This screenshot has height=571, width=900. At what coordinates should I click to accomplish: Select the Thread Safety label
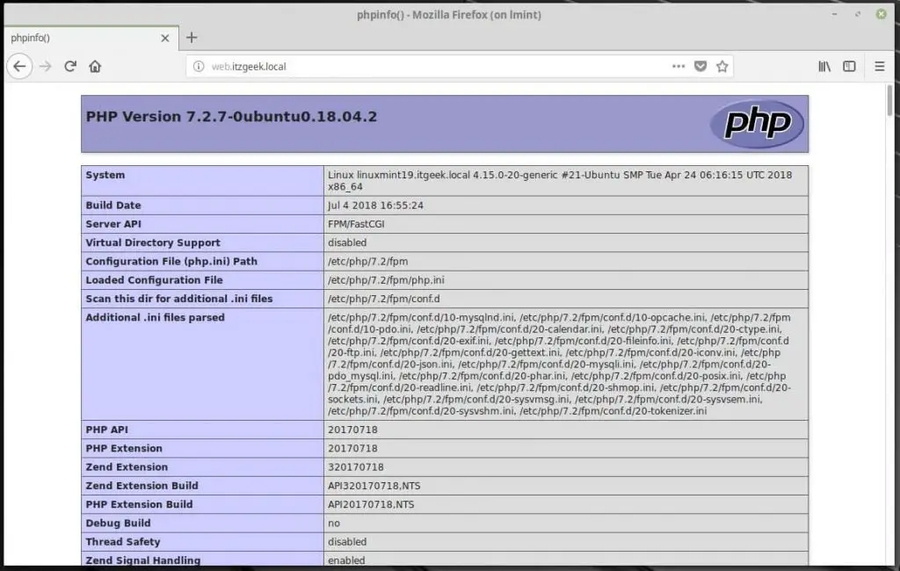pyautogui.click(x=123, y=542)
